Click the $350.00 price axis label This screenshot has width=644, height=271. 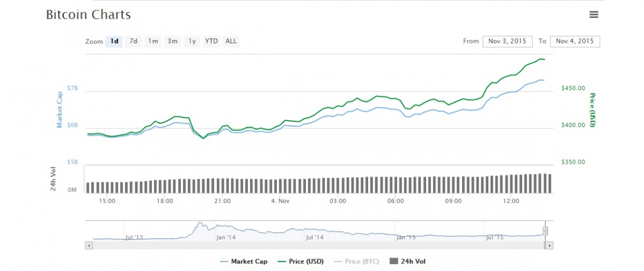pyautogui.click(x=573, y=162)
